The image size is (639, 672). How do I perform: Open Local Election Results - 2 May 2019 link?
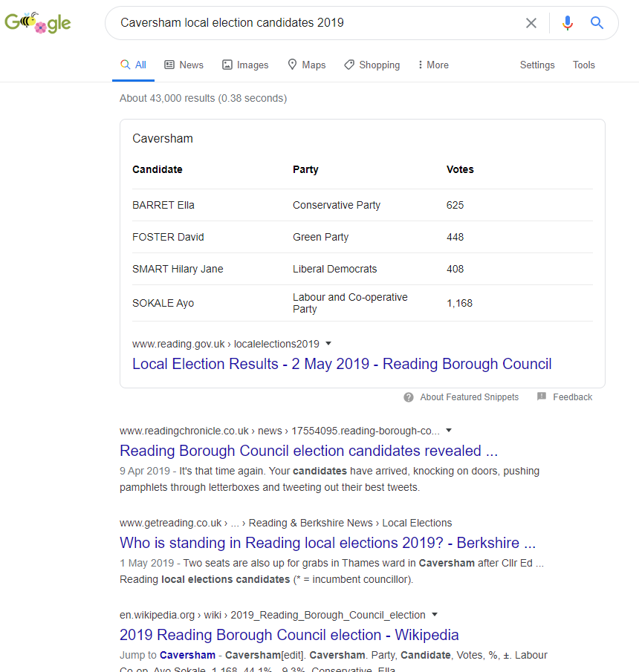[x=342, y=364]
